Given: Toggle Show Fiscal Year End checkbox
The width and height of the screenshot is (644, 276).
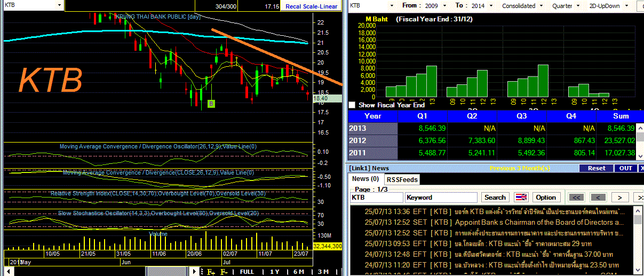Looking at the screenshot, I should [352, 105].
